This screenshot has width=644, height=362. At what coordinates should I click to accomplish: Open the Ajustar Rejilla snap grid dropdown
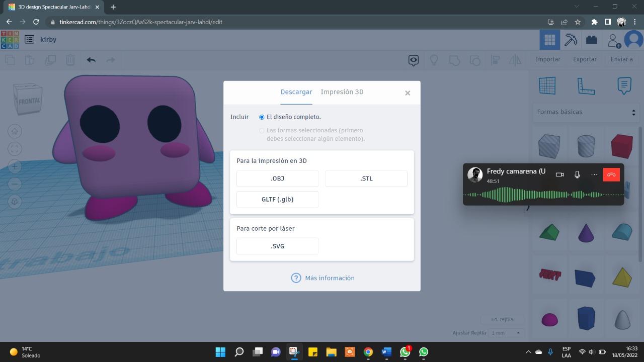506,333
